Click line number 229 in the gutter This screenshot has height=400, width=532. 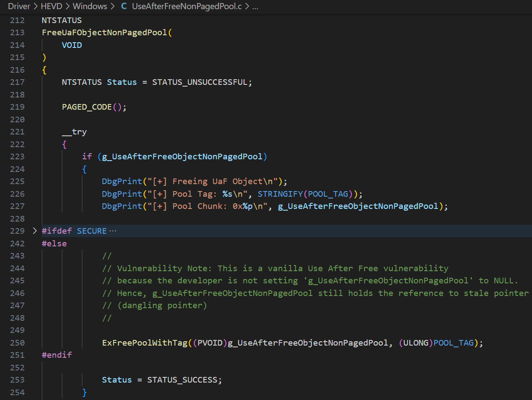pos(17,231)
